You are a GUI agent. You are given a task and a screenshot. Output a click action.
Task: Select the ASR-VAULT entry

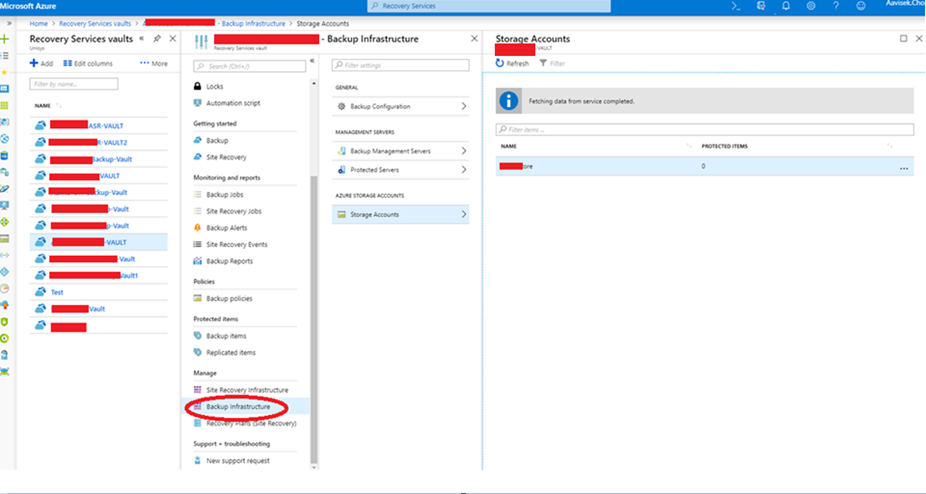99,125
